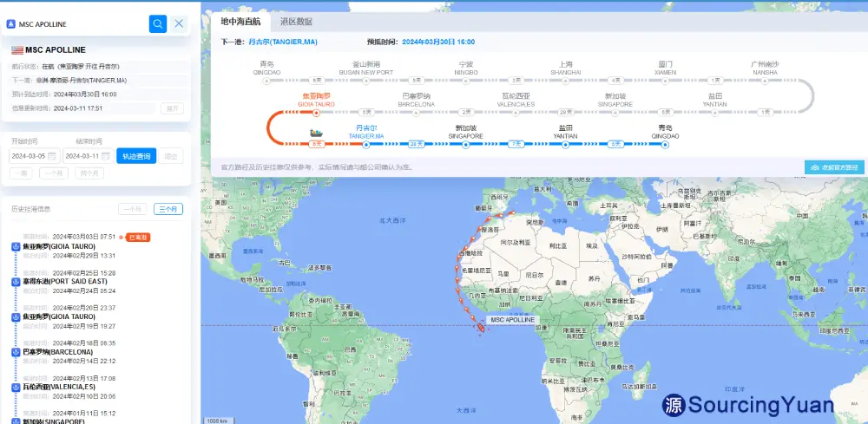Click the update time 2024-03-11 17:51
868x424 pixels.
pyautogui.click(x=78, y=108)
